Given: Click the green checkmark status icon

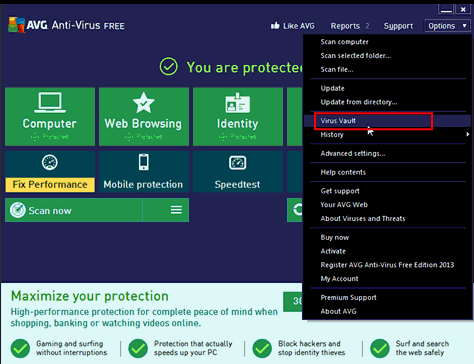Looking at the screenshot, I should pyautogui.click(x=169, y=66).
